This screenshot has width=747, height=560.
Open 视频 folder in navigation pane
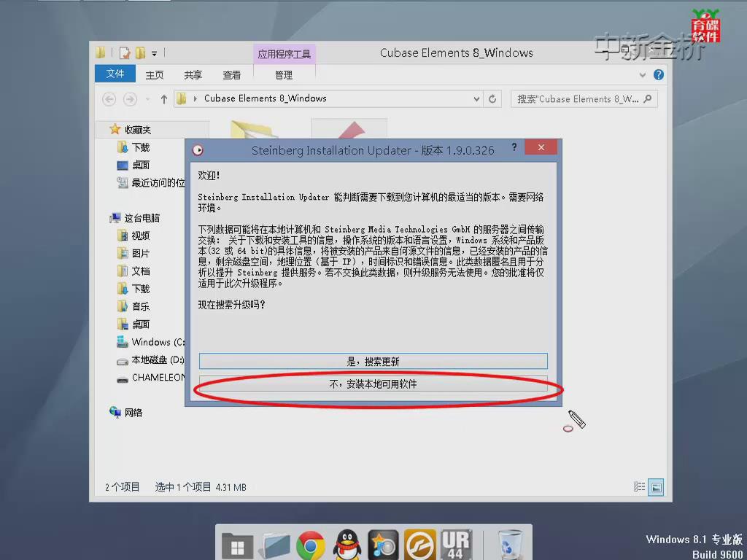[x=134, y=236]
